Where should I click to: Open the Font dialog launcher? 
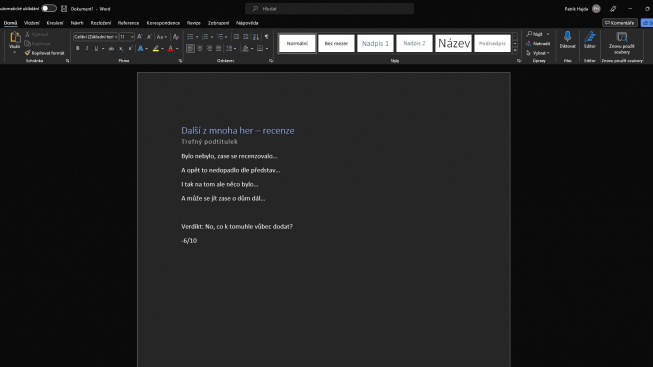(180, 61)
